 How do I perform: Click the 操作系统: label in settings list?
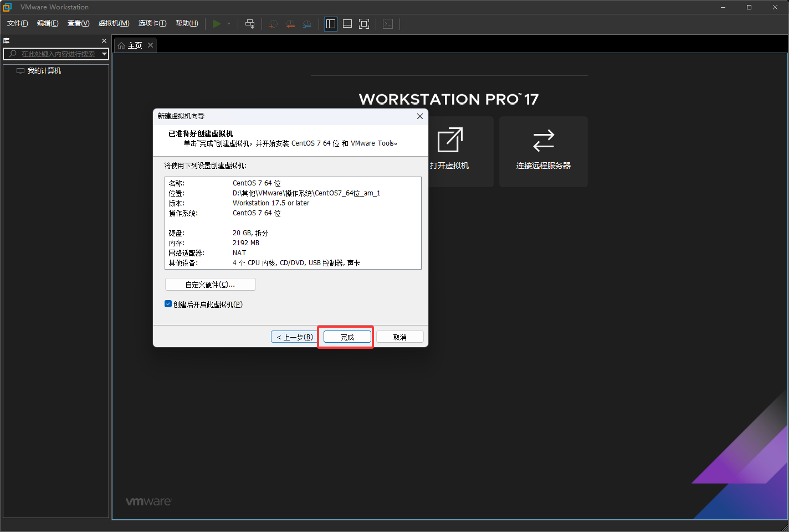(x=183, y=213)
